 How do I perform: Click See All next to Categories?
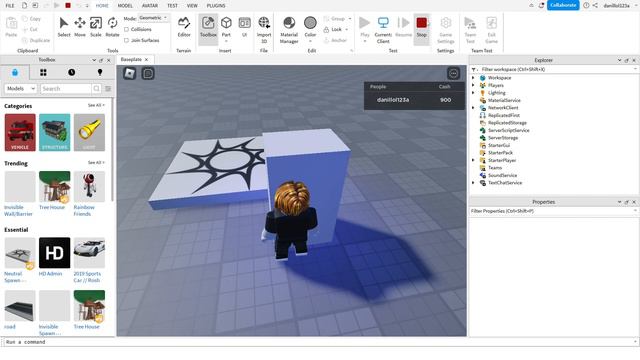(x=96, y=105)
